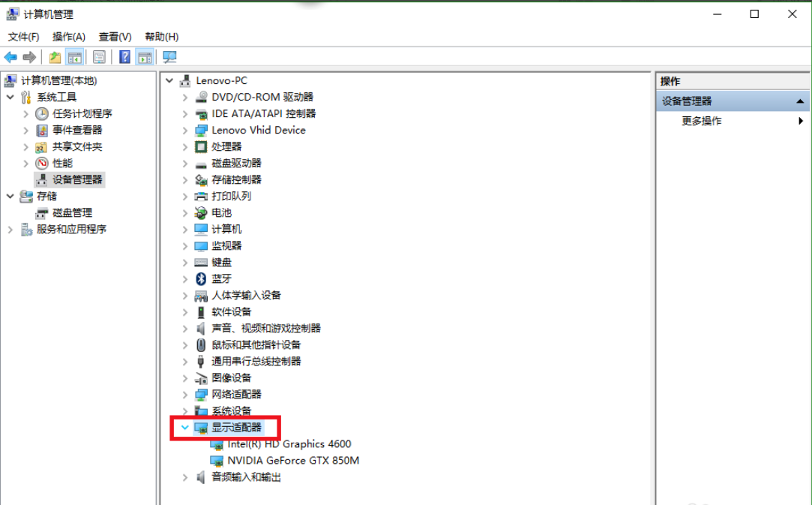Expand the 软件设备 node
The image size is (812, 505).
coord(185,312)
